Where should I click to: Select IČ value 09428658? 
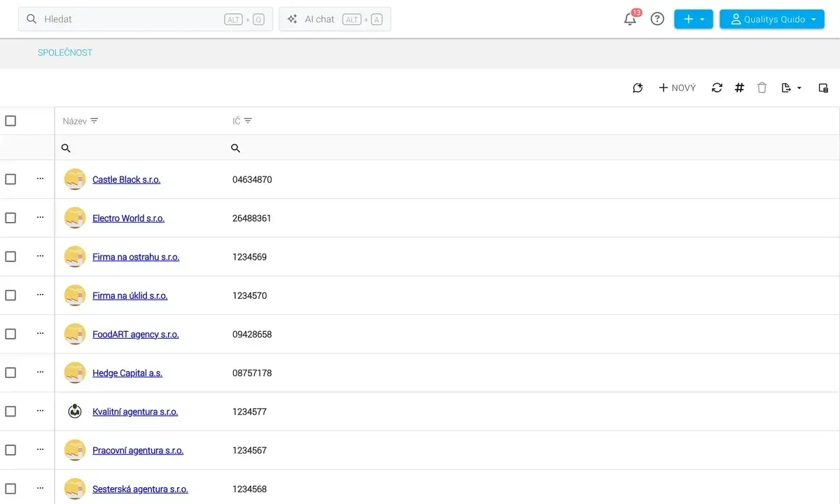[252, 335]
